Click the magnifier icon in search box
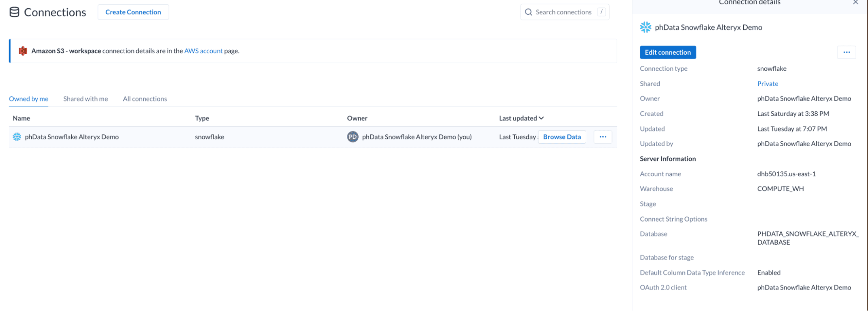This screenshot has width=868, height=311. pos(528,12)
